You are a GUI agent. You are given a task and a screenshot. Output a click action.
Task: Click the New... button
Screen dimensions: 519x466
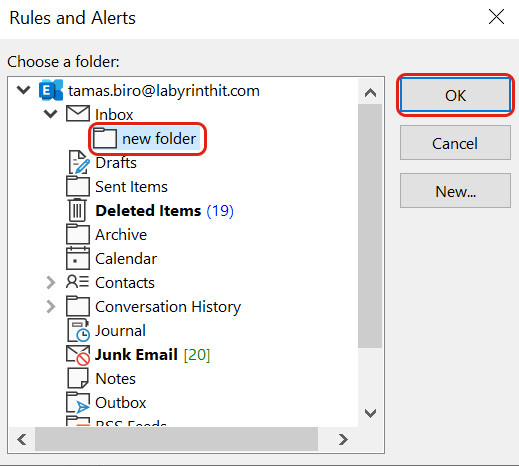click(455, 191)
